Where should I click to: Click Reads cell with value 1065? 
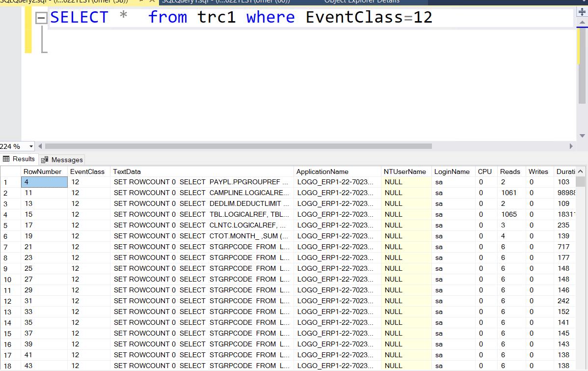(x=511, y=214)
